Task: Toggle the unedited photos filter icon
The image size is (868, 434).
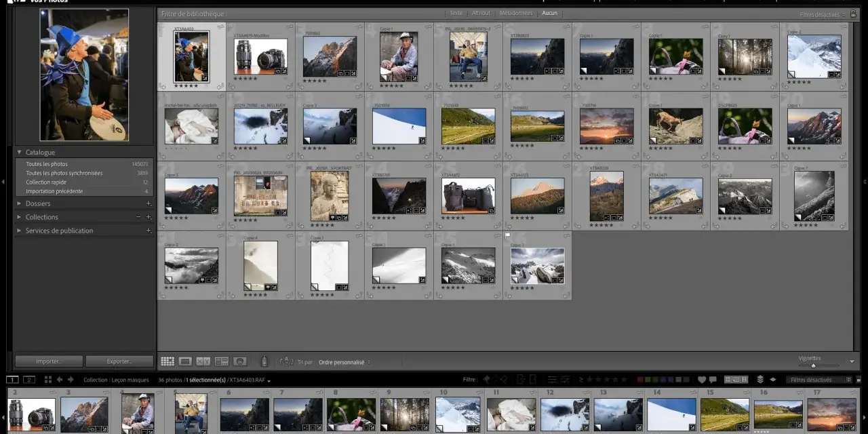Action: tap(566, 380)
